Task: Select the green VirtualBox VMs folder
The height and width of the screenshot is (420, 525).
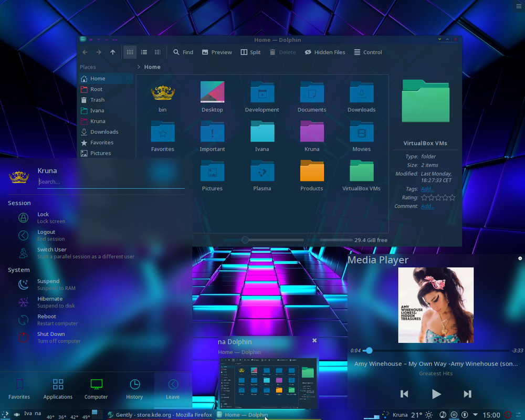Action: (362, 175)
